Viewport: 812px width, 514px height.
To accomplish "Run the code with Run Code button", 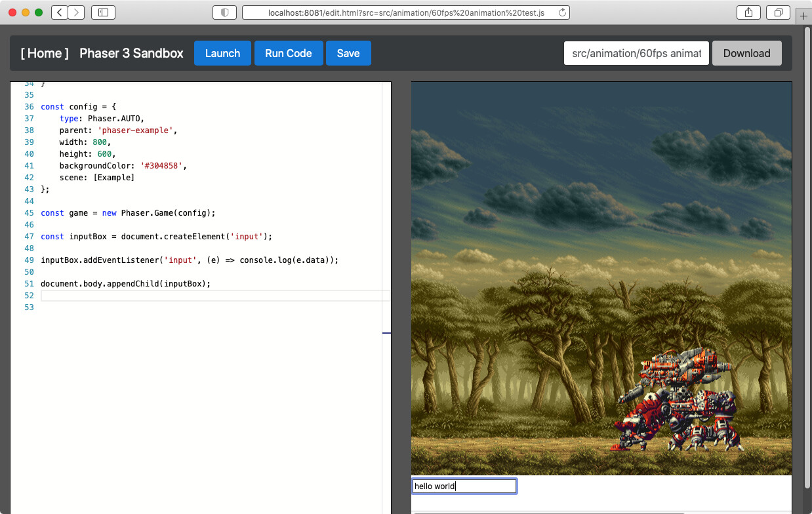I will (289, 53).
